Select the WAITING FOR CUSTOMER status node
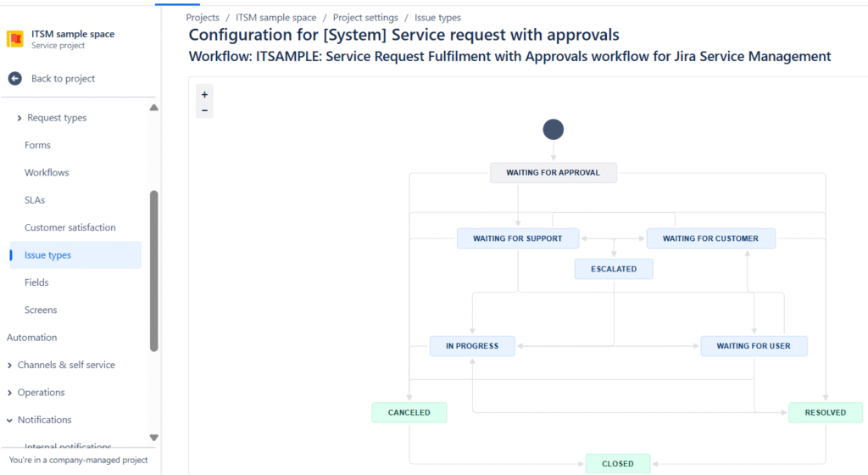Image resolution: width=868 pixels, height=475 pixels. [x=711, y=238]
